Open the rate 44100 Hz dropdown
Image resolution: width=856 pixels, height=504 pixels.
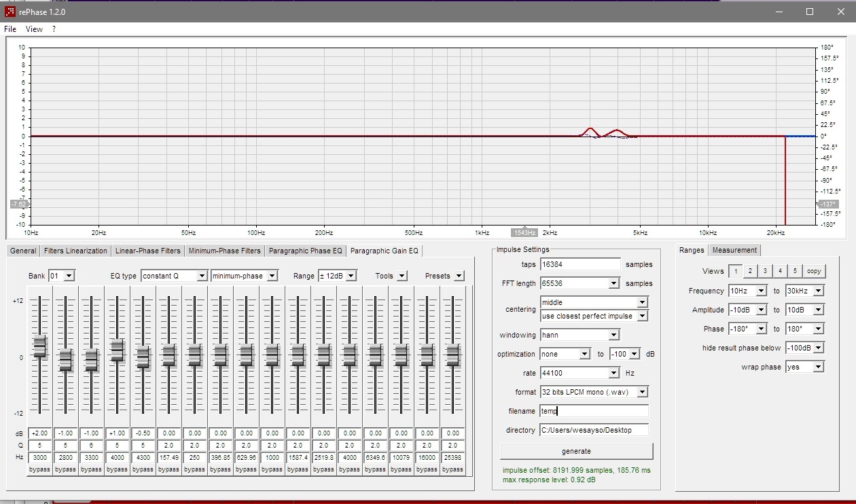click(x=579, y=373)
